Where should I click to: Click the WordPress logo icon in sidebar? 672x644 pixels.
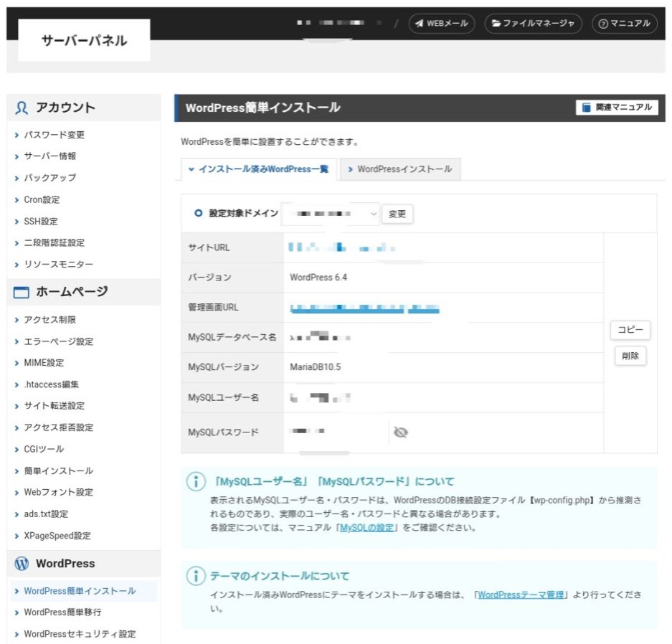pos(22,564)
